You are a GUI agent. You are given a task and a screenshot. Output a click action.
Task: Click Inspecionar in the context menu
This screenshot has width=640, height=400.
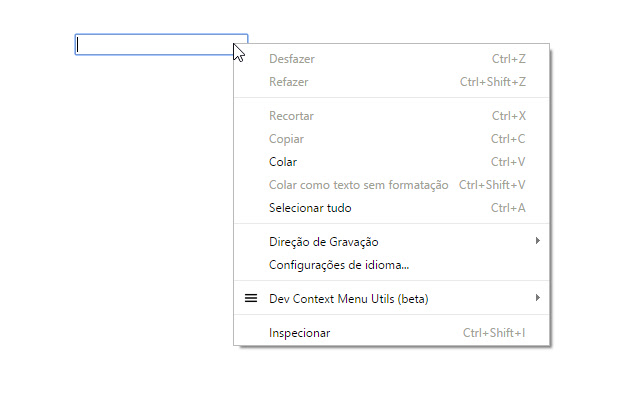pos(391,333)
